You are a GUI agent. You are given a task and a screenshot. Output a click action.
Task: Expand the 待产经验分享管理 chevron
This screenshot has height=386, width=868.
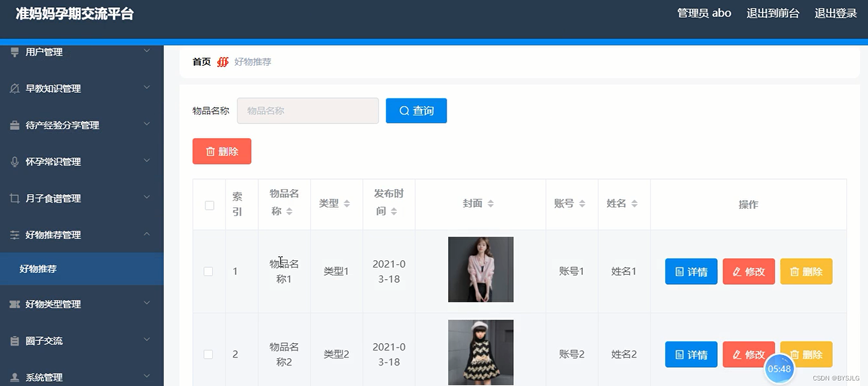147,124
